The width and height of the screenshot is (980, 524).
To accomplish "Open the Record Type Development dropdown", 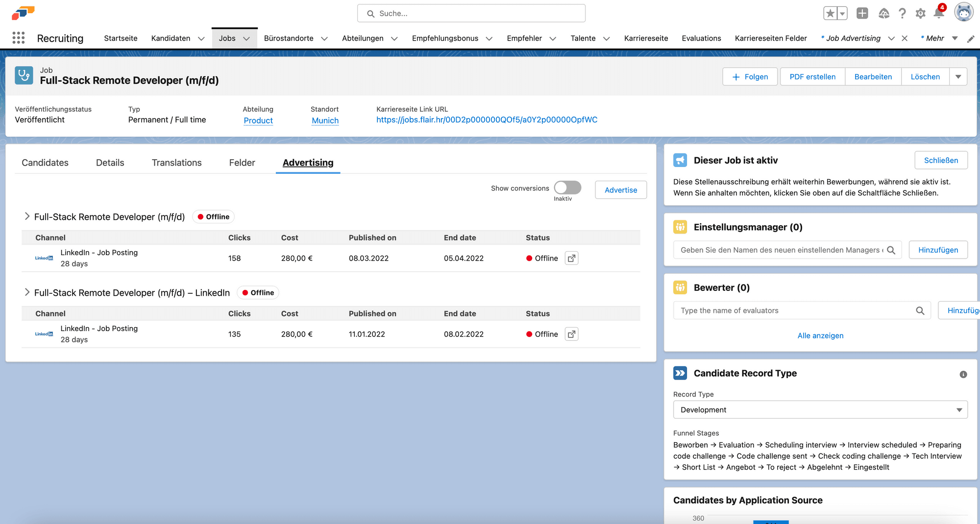I will (x=820, y=410).
